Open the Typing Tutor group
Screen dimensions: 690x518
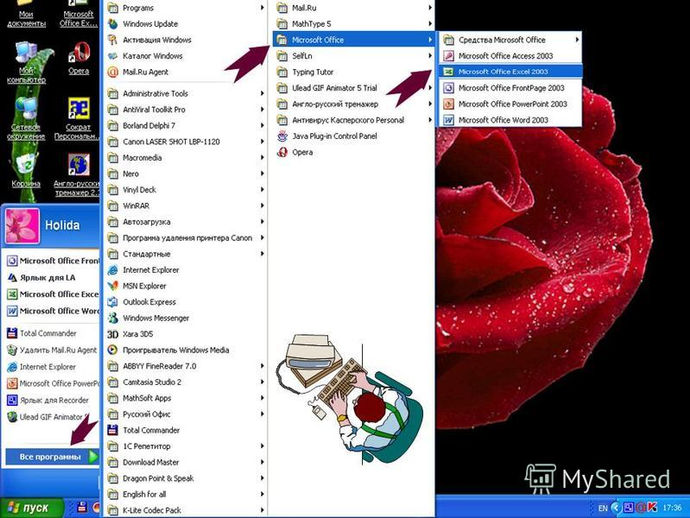[353, 72]
